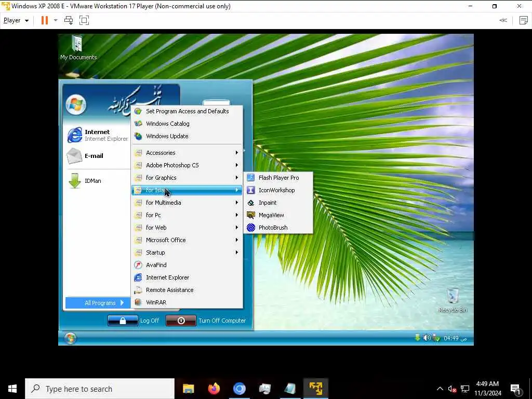Expand the Microsoft Office folder arrow
This screenshot has width=532, height=399.
(237, 240)
